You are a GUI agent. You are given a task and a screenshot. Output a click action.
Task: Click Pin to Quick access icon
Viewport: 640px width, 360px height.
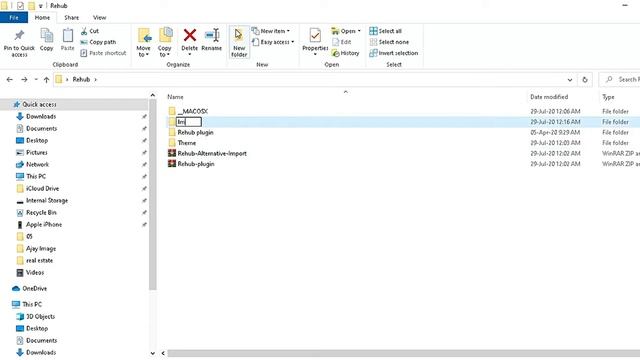tap(19, 42)
